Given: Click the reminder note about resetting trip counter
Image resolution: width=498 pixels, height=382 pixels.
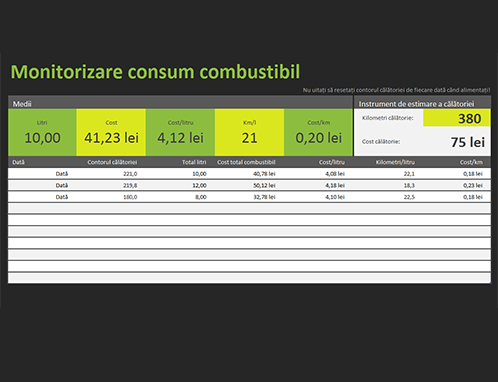Looking at the screenshot, I should pyautogui.click(x=396, y=90).
